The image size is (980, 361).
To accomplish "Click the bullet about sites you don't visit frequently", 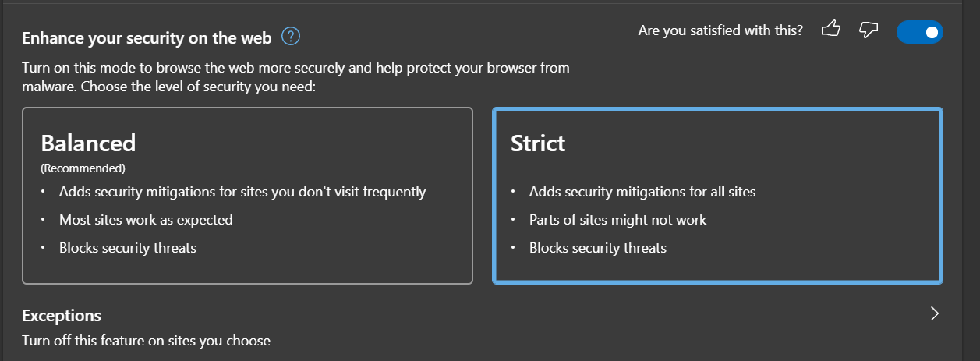I will click(x=242, y=192).
